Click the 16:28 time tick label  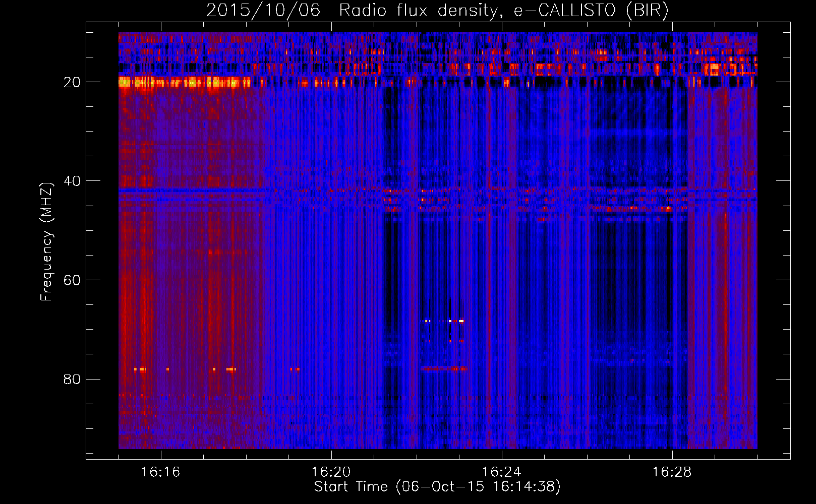672,472
